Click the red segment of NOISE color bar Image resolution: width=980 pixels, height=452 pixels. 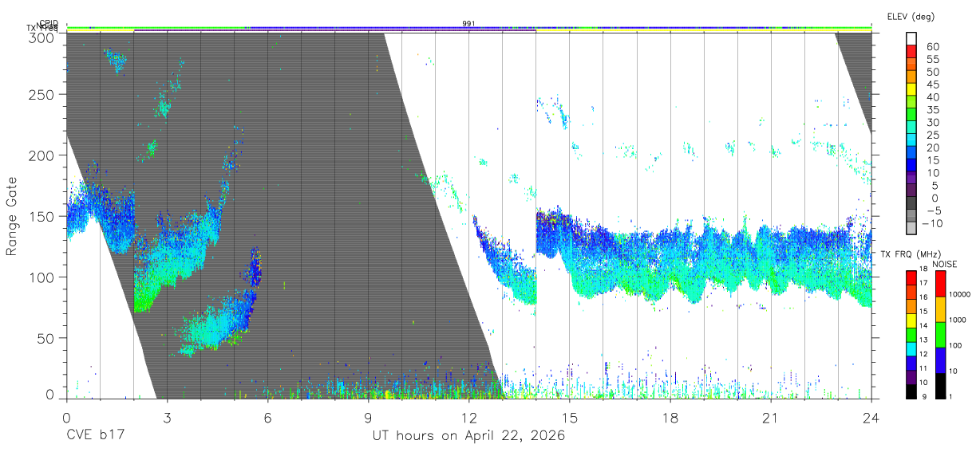click(940, 283)
